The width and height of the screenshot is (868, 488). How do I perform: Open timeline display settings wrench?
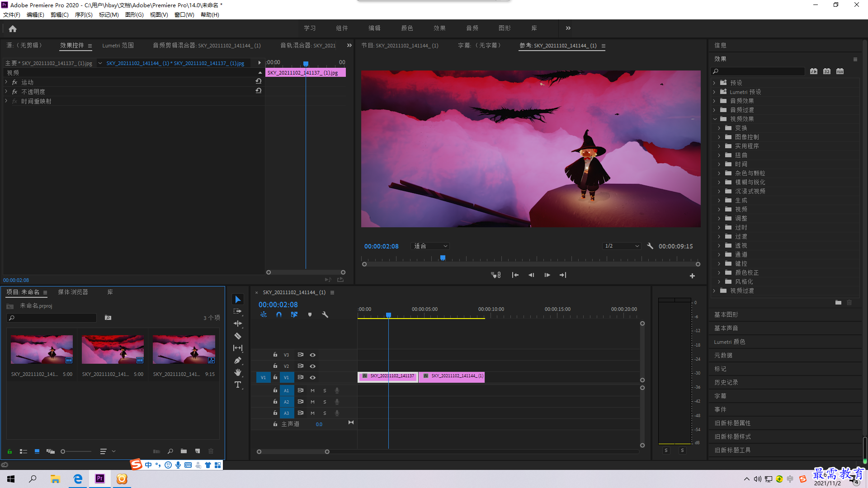[325, 314]
